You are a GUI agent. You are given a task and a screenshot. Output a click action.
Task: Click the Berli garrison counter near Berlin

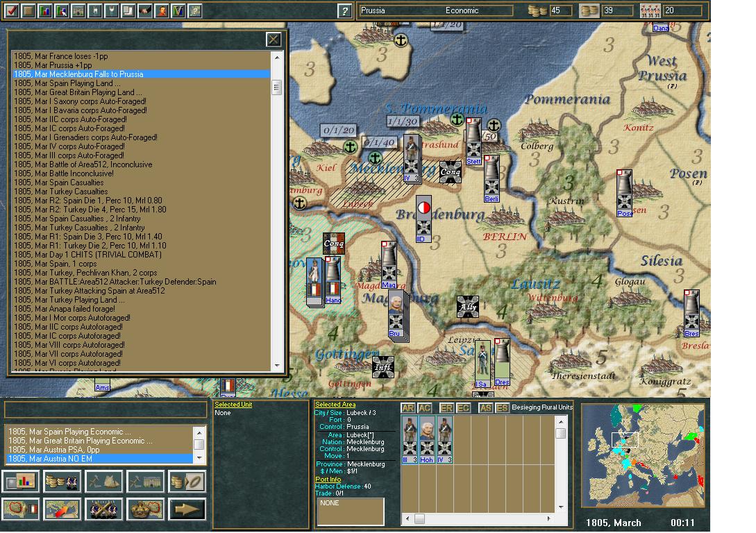click(492, 179)
